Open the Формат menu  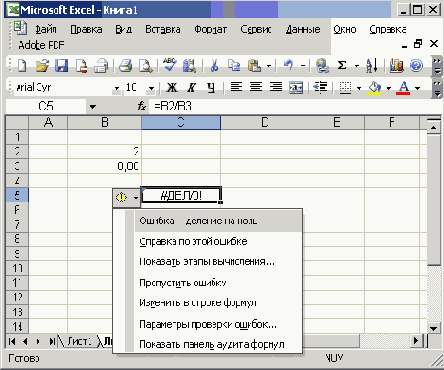click(x=210, y=30)
